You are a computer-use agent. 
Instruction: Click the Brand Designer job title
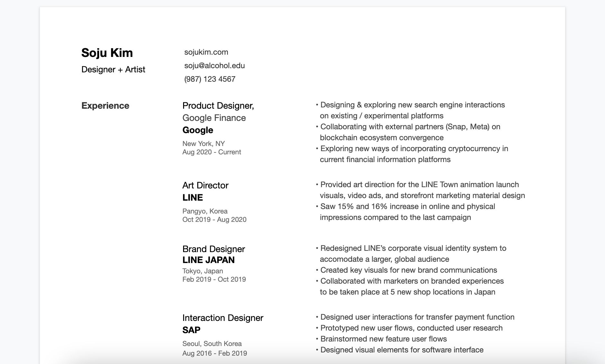pyautogui.click(x=214, y=249)
